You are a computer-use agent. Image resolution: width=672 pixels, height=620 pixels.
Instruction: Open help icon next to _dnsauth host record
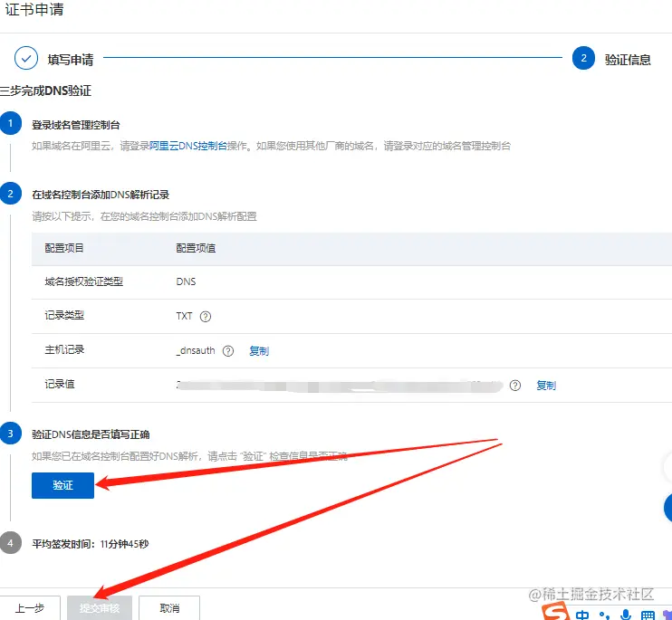click(228, 351)
